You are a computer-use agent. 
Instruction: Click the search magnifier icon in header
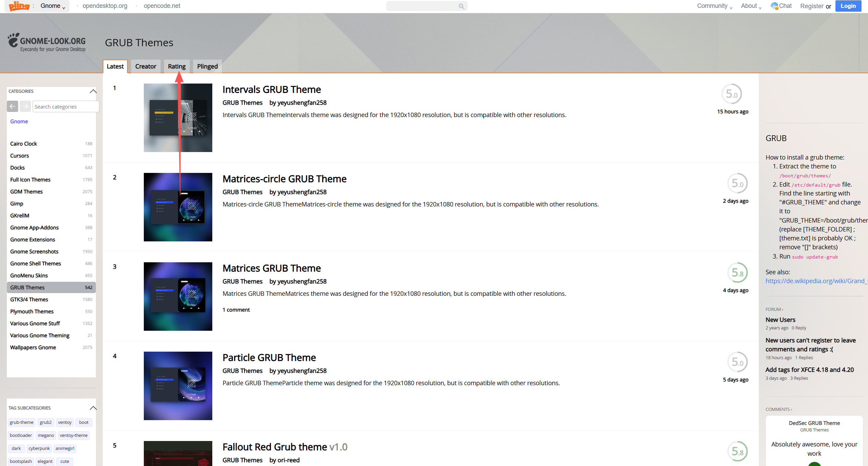(x=461, y=6)
